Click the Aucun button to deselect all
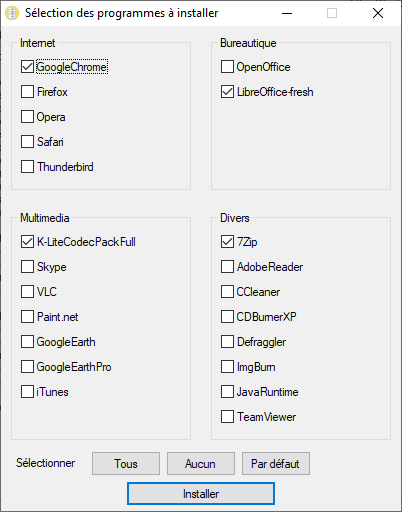Screen dimensions: 402x512 point(201,464)
